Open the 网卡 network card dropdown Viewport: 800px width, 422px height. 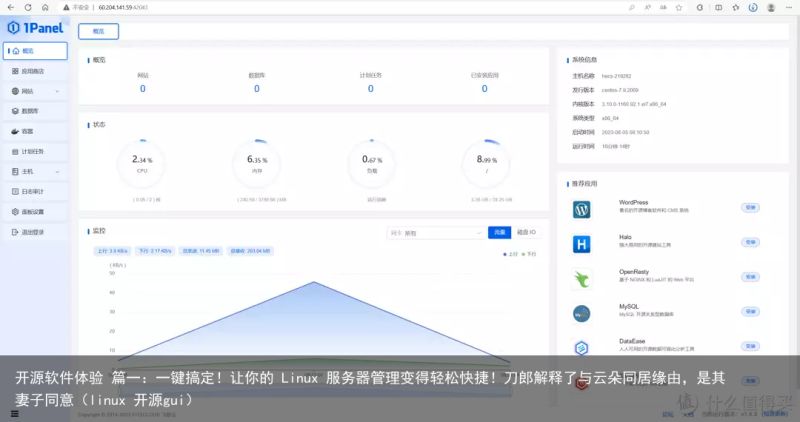click(x=435, y=233)
